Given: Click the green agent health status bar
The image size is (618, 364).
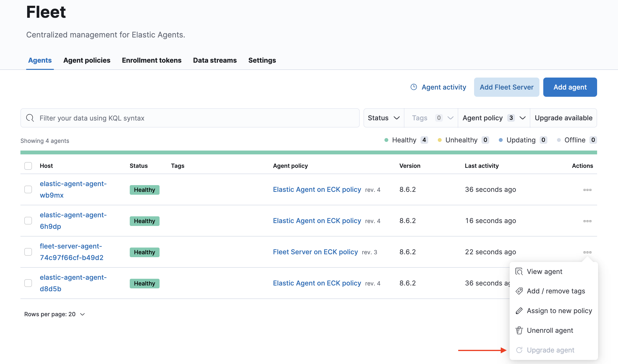Looking at the screenshot, I should tap(308, 152).
